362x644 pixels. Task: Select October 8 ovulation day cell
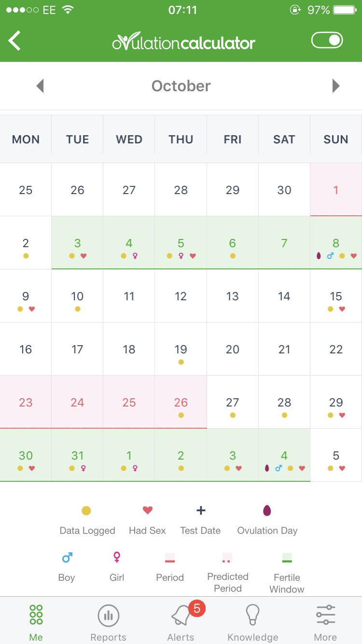click(336, 242)
